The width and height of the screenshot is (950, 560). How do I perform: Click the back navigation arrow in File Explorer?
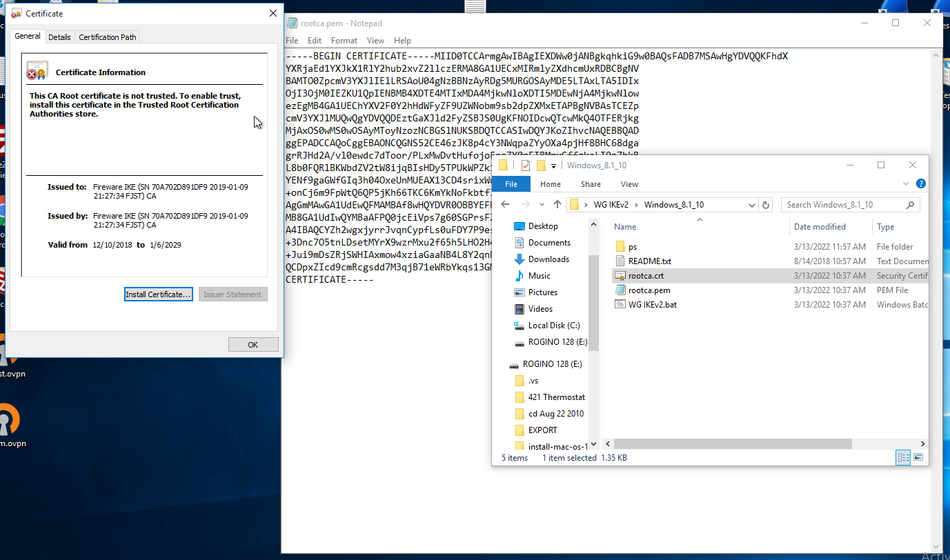click(x=504, y=204)
